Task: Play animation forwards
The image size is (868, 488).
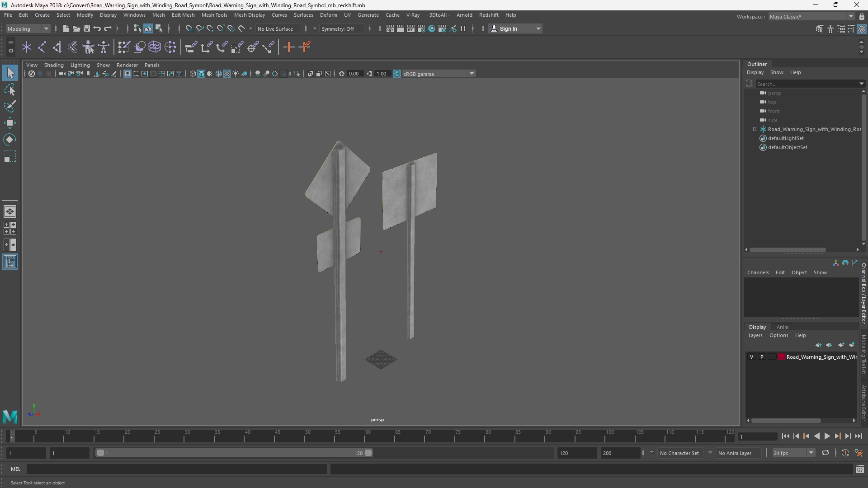Action: click(x=827, y=436)
